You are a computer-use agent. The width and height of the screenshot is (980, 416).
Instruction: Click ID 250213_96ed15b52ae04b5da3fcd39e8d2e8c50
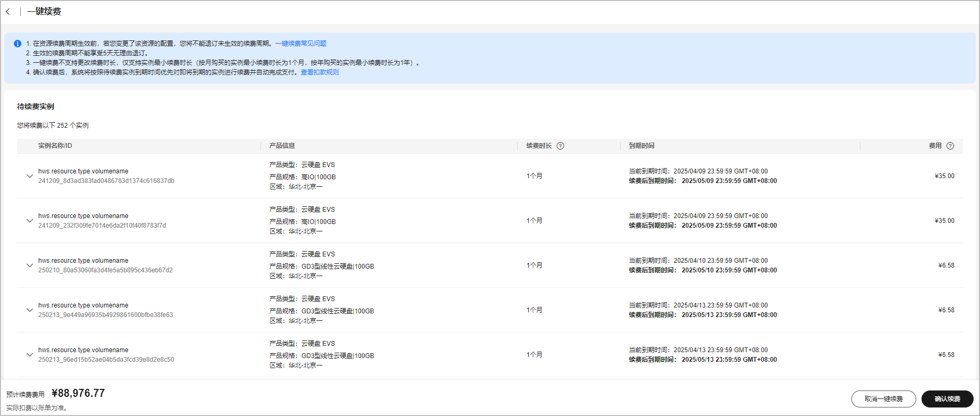[x=106, y=360]
